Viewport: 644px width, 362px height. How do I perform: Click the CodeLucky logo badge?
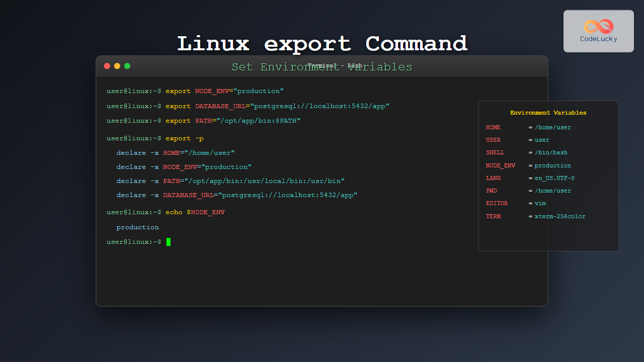tap(598, 31)
